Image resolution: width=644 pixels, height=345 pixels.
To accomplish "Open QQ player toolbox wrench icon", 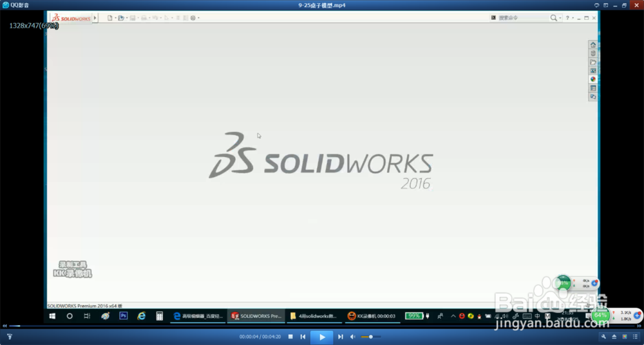I will 603,337.
